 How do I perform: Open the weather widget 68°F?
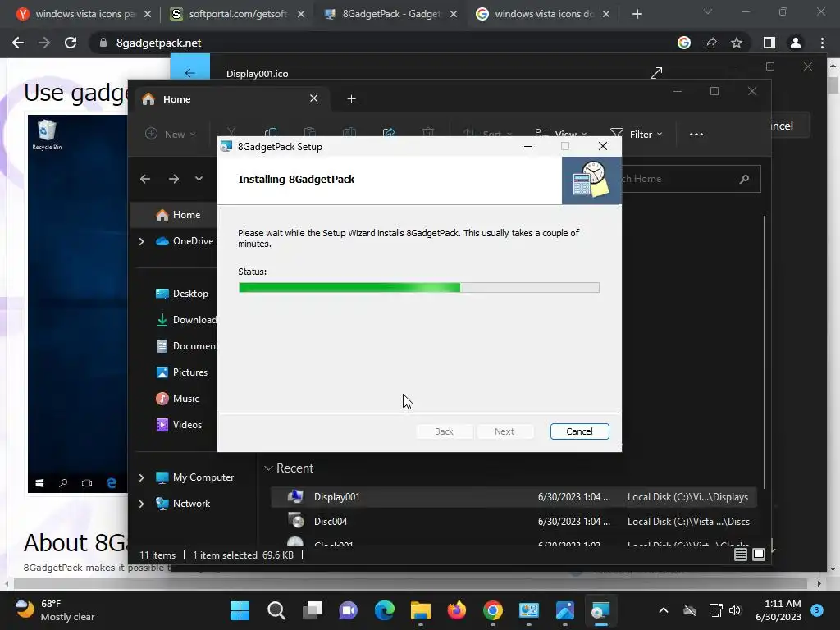pyautogui.click(x=55, y=610)
